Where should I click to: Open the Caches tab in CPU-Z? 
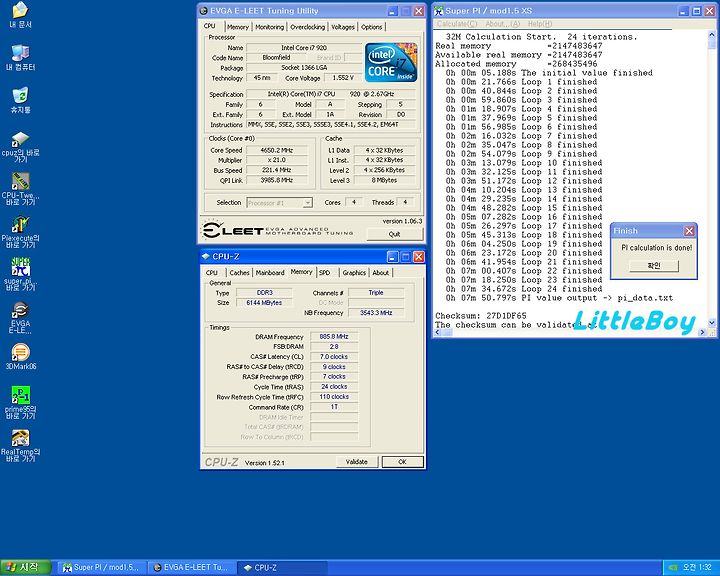click(x=239, y=273)
